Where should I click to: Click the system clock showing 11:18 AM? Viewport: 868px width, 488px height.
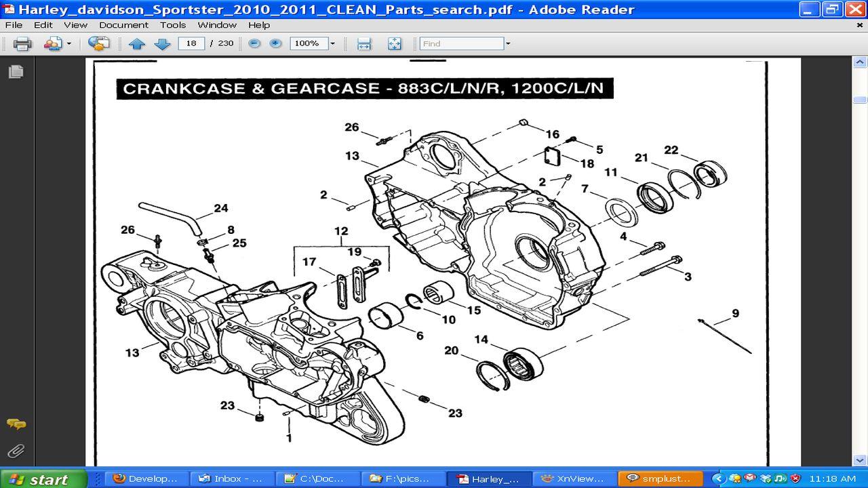(x=833, y=479)
